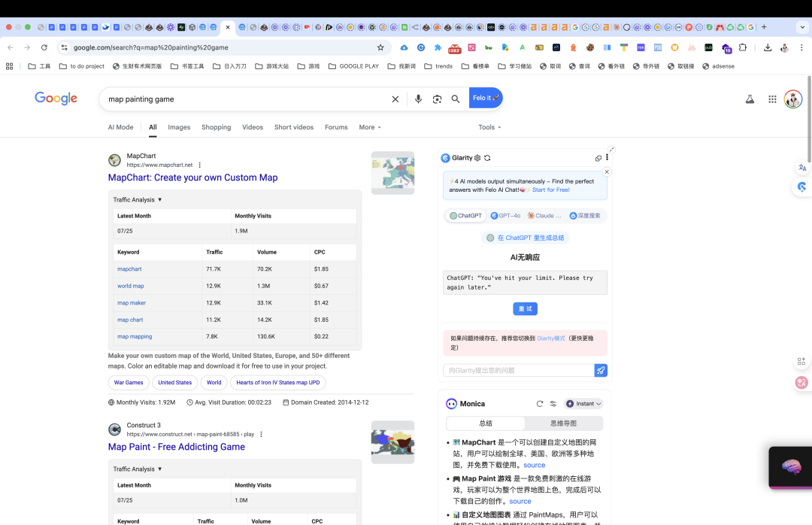Open the Start for Free link

tap(551, 190)
